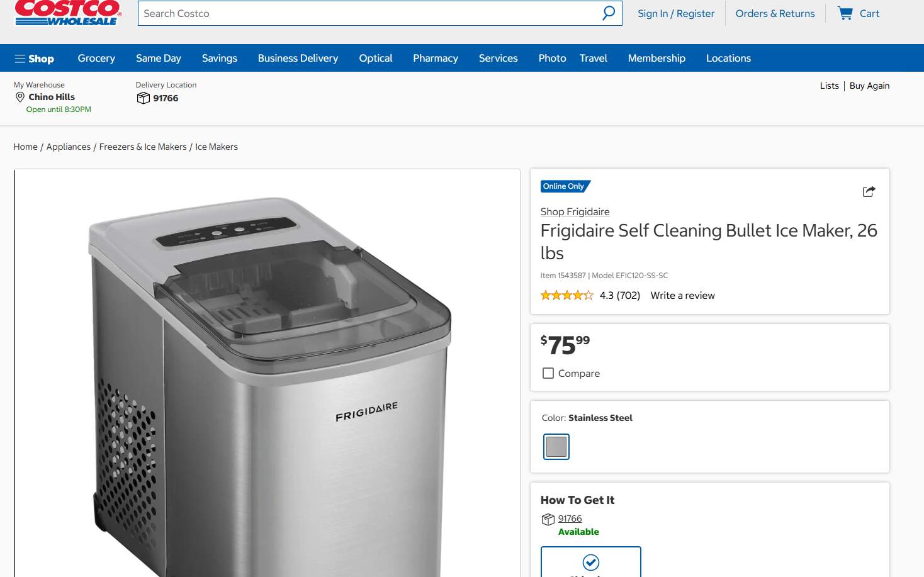The image size is (924, 577).
Task: Click the delivery location box icon
Action: [144, 98]
